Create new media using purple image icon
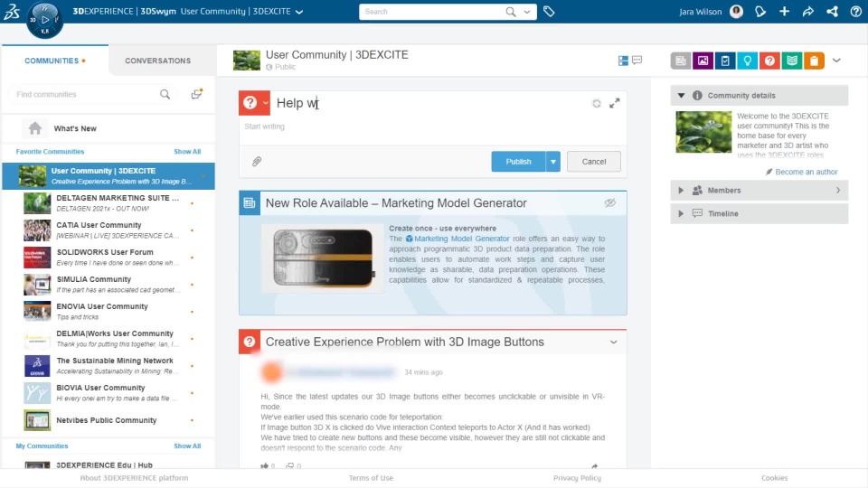The height and width of the screenshot is (488, 868). 703,61
